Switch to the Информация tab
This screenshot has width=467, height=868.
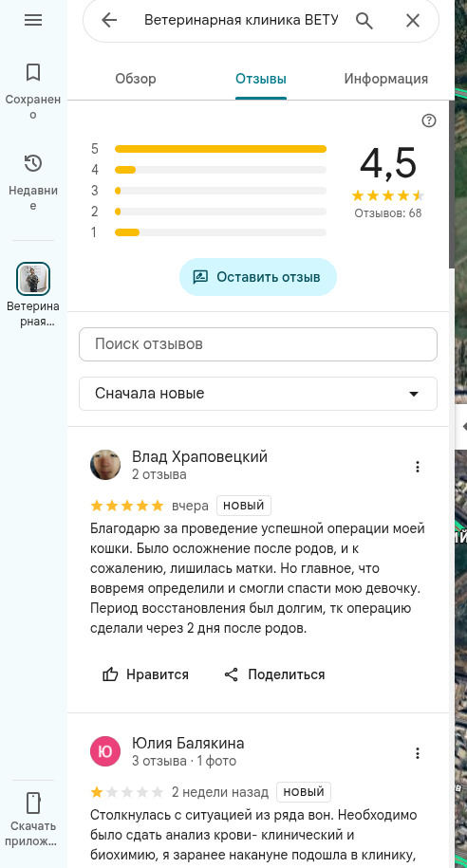386,79
